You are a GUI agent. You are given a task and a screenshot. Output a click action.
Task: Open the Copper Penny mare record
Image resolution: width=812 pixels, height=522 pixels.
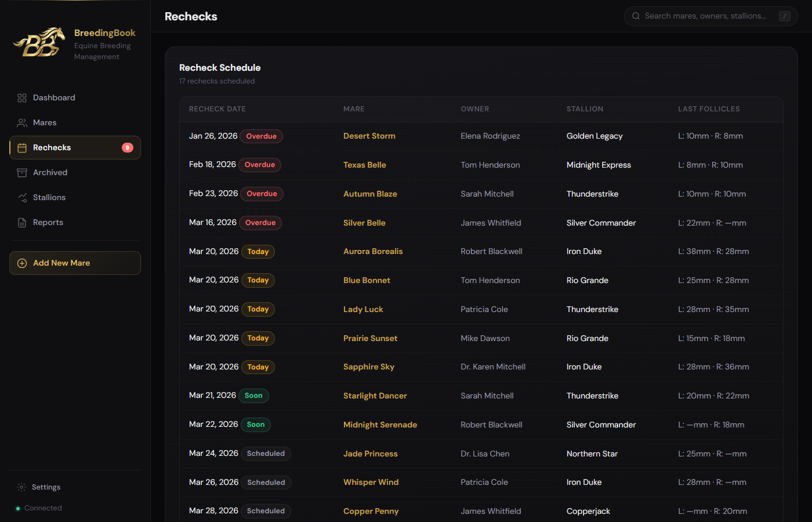click(371, 512)
